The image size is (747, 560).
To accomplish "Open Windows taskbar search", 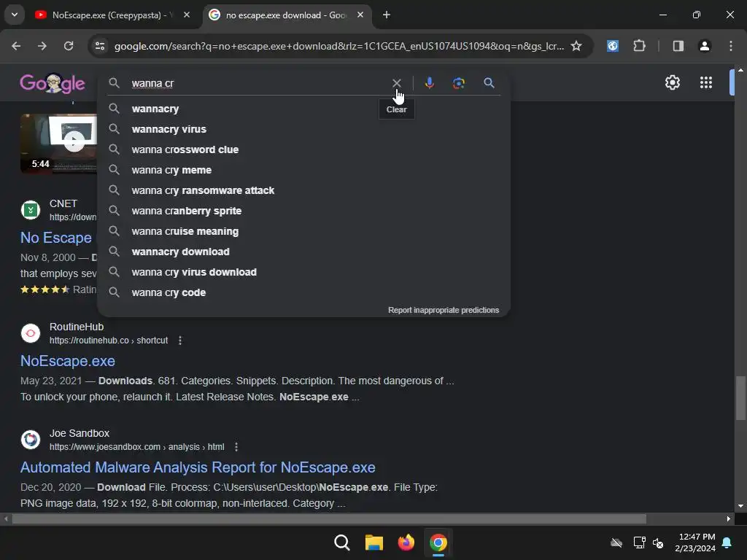I will (x=342, y=542).
